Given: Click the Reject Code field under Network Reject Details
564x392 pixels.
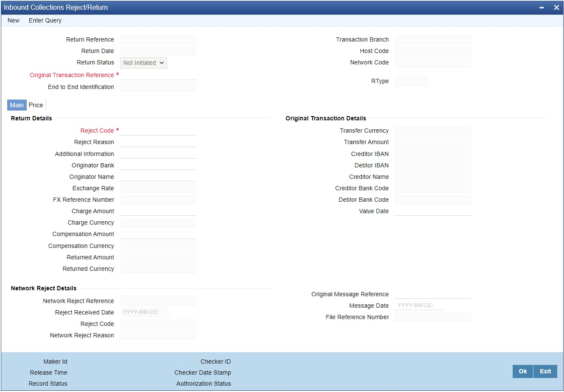Looking at the screenshot, I should click(x=158, y=324).
